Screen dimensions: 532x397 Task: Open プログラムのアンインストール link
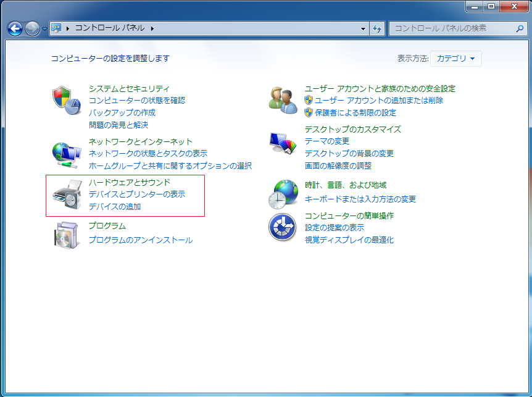click(141, 240)
